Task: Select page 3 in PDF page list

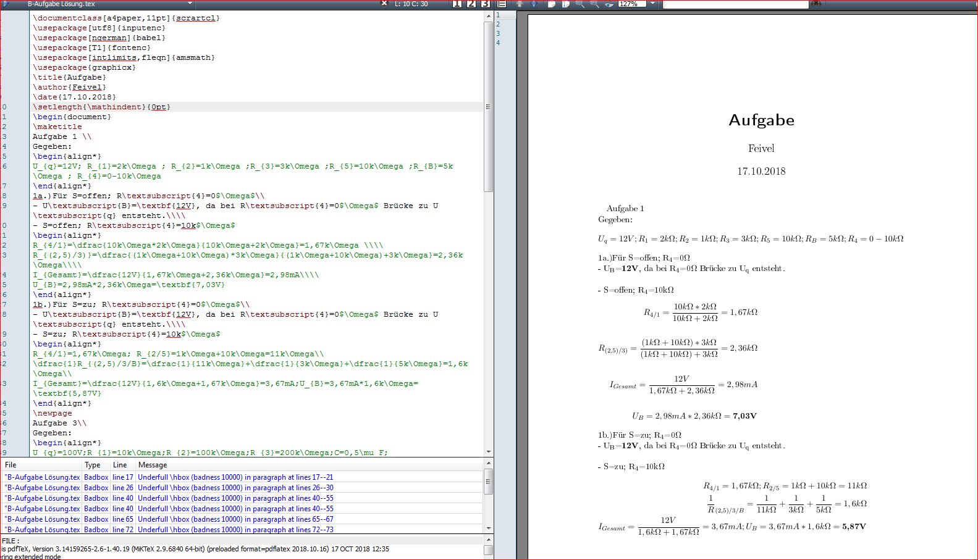Action: click(498, 33)
